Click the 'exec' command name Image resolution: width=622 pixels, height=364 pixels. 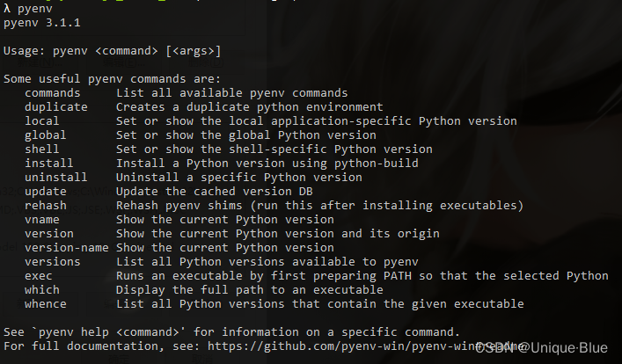click(39, 276)
